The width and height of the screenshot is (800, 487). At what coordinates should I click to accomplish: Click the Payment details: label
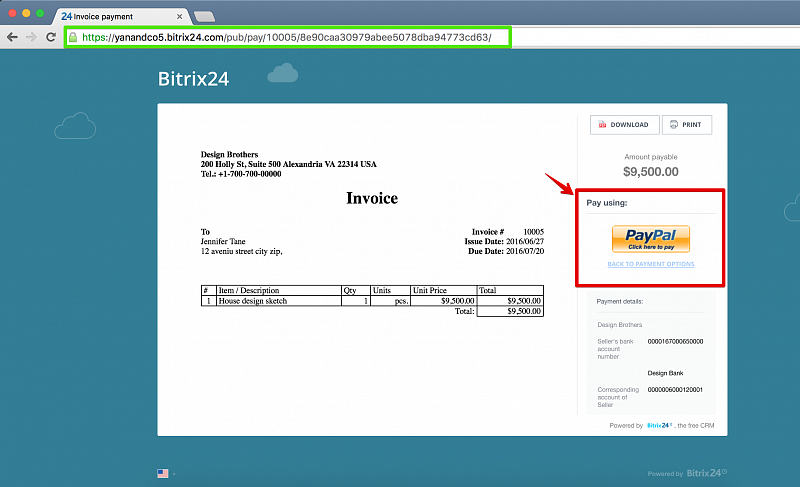tap(619, 301)
